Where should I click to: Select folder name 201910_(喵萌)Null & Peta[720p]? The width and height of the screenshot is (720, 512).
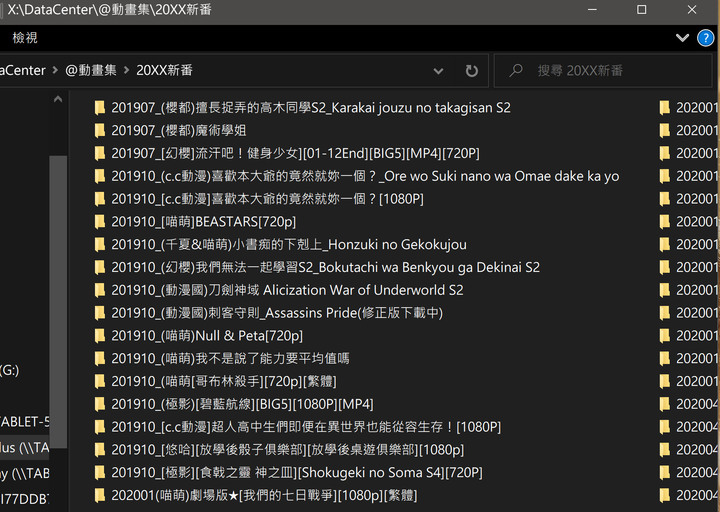[x=207, y=336]
